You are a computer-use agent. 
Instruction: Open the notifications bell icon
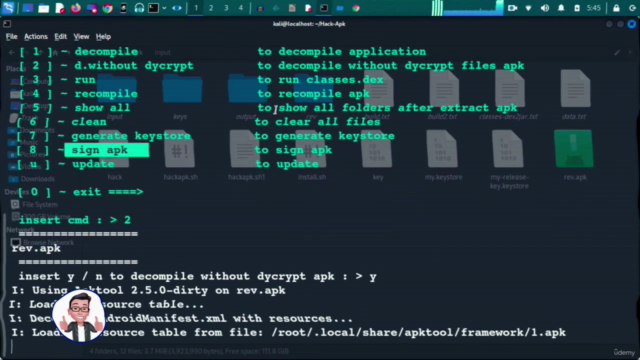pos(561,8)
